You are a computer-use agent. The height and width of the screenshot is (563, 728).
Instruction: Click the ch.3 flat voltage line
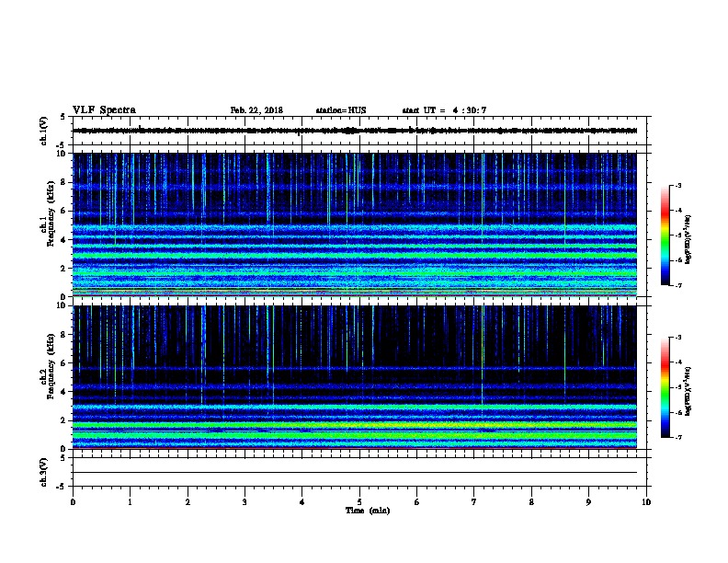point(355,473)
